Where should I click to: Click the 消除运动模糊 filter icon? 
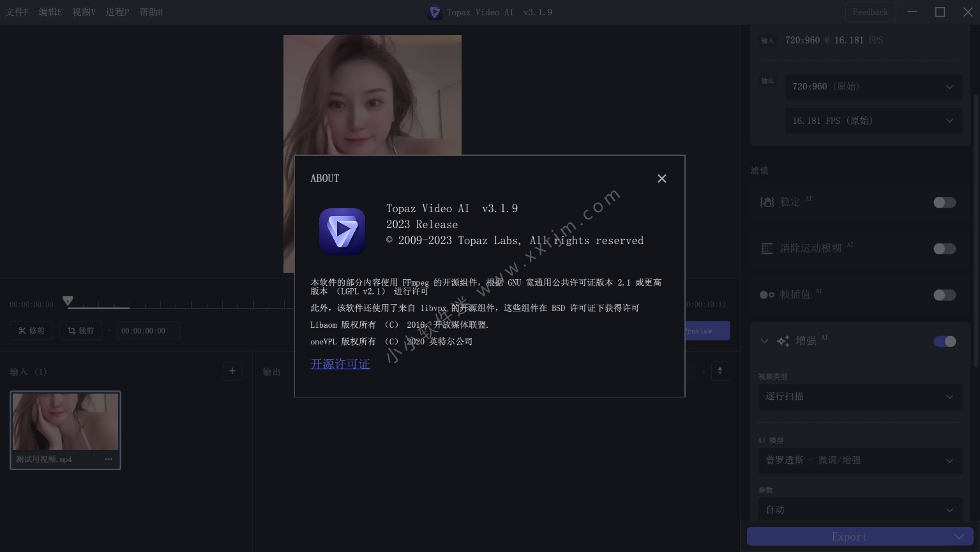pyautogui.click(x=767, y=249)
